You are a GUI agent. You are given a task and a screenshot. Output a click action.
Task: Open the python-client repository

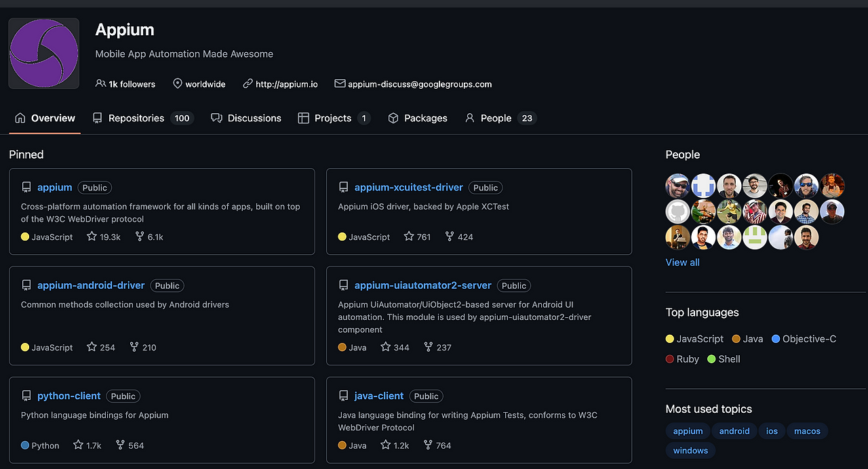69,396
